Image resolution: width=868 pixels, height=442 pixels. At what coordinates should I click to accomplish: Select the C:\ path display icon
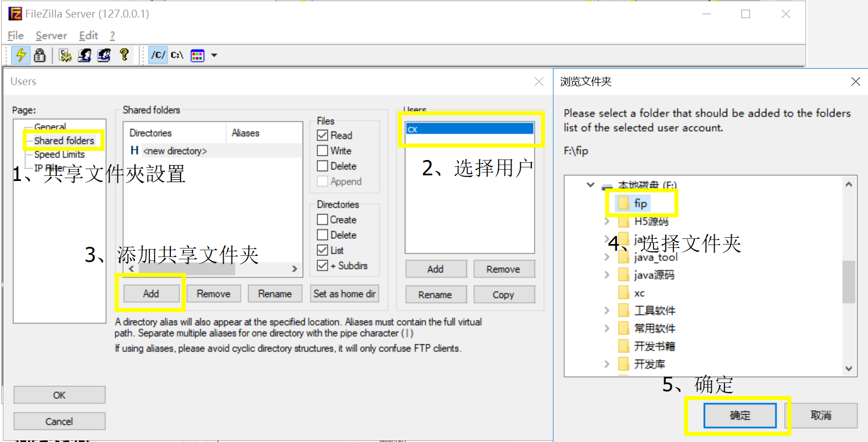(177, 55)
